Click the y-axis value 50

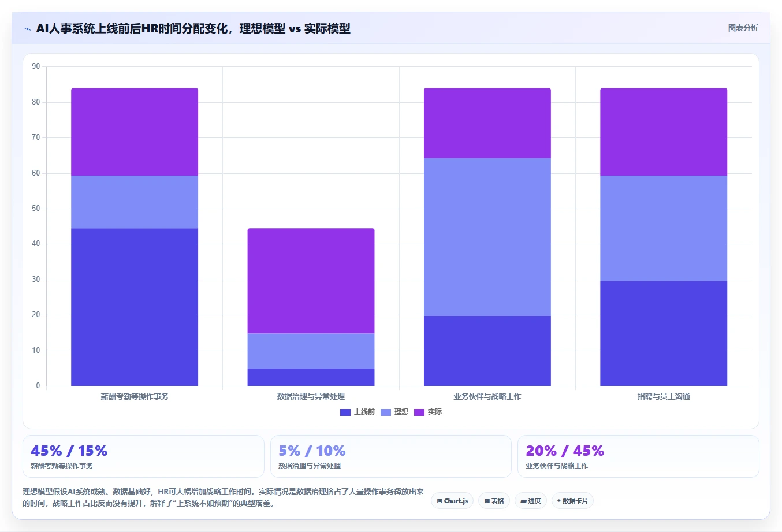(36, 209)
